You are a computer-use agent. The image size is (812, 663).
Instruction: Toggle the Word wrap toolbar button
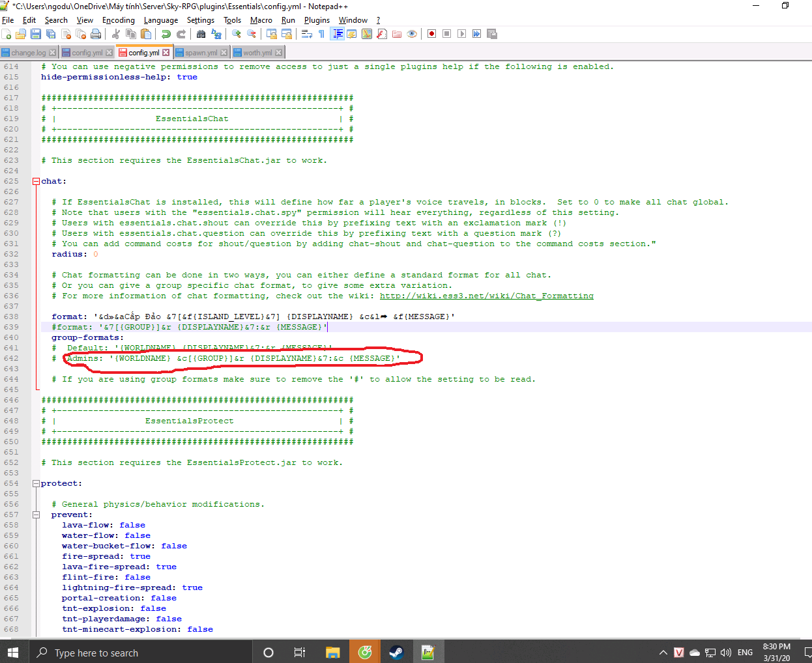[307, 34]
